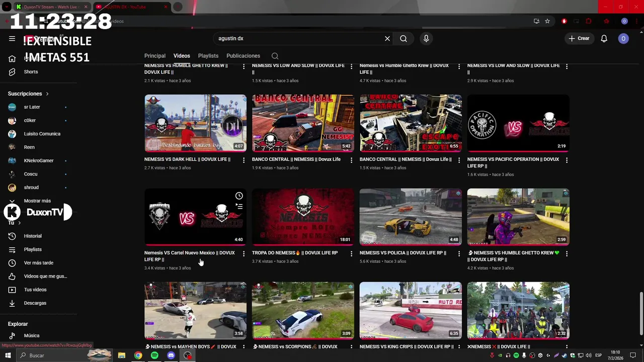Screen dimensions: 644x362
Task: Select the AGUSTIN DX YouTube browser tab
Action: (132, 7)
